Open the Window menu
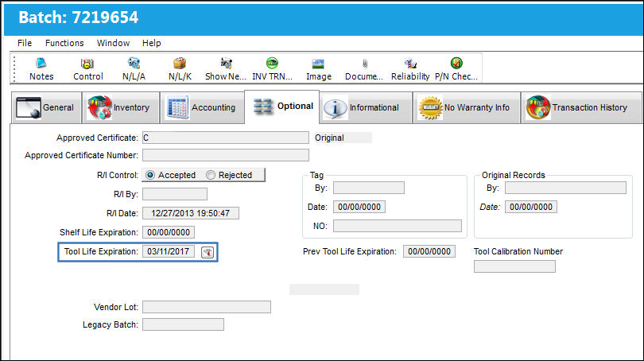This screenshot has height=361, width=644. (114, 43)
